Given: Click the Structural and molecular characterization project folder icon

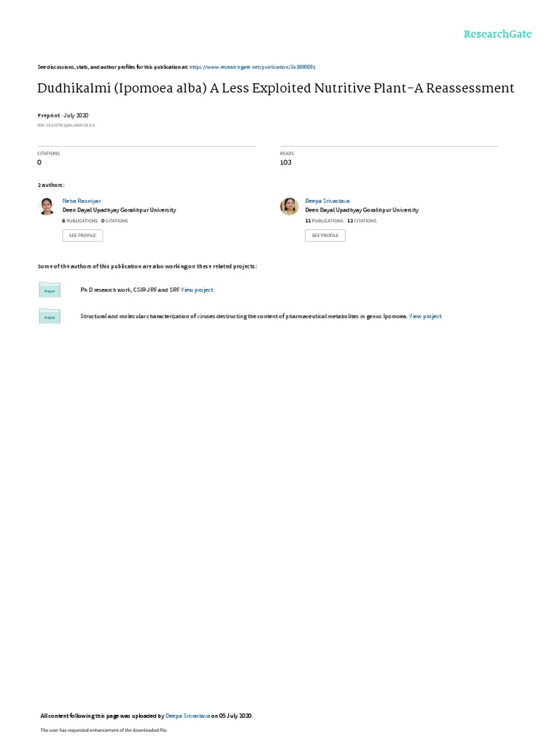Looking at the screenshot, I should [50, 316].
